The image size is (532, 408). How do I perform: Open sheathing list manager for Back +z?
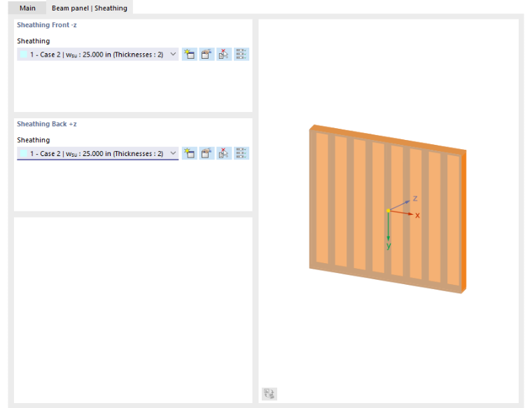241,153
